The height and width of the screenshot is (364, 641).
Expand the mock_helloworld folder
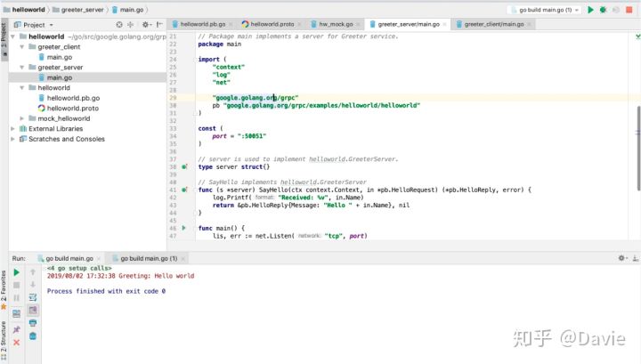(x=22, y=118)
